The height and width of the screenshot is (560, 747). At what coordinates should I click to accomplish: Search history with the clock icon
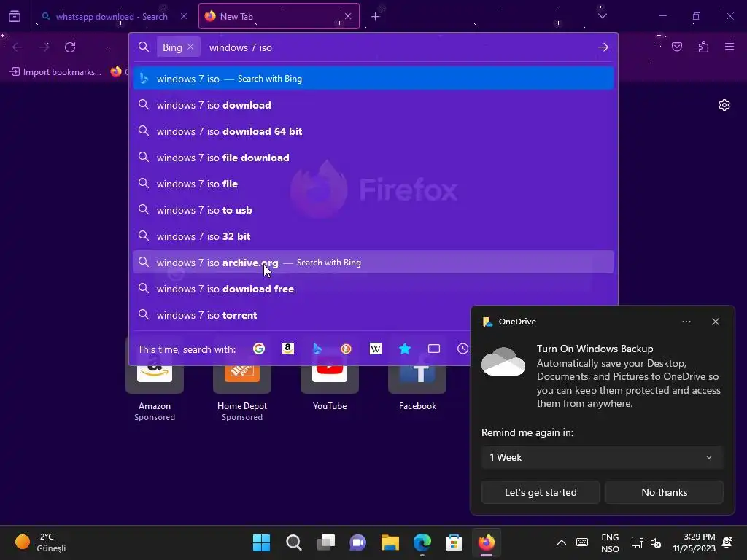[x=462, y=349]
